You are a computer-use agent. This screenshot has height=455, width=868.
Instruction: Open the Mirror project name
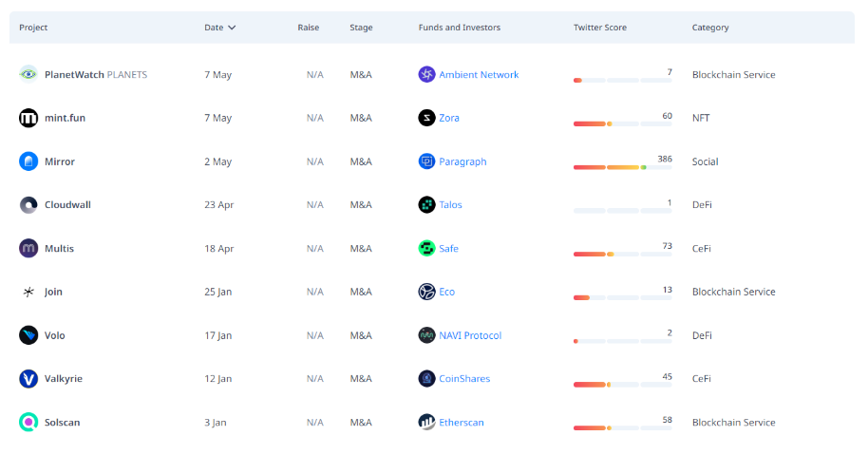(59, 161)
